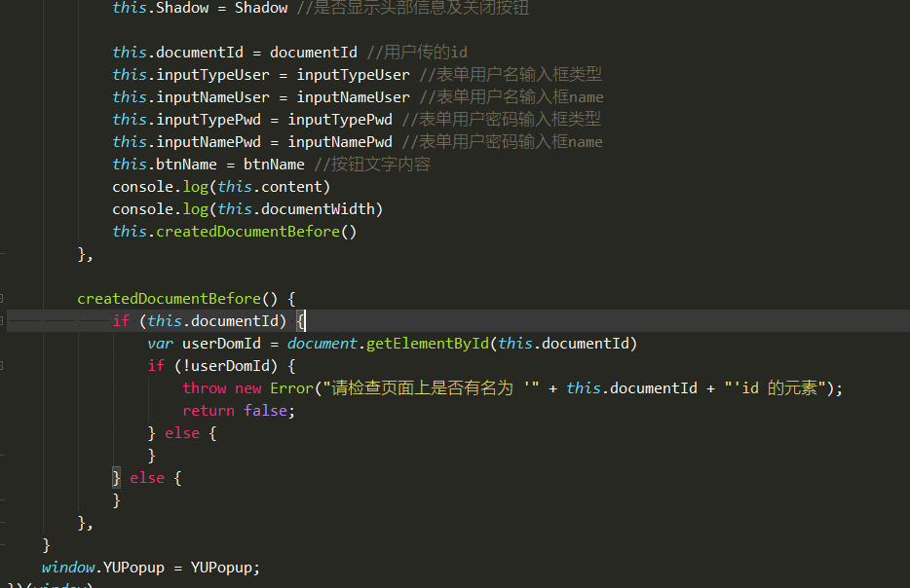Click 'this.inputTypePwd' on the left of its assignment

point(187,120)
